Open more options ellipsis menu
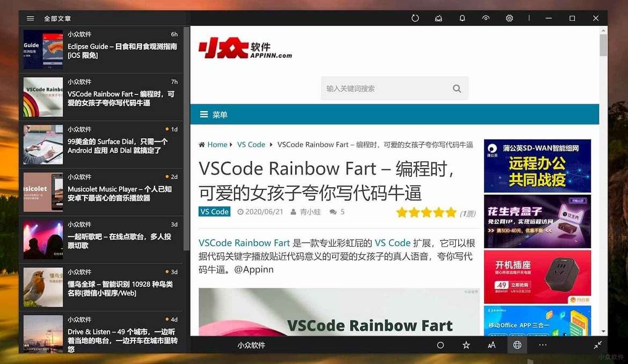This screenshot has width=628, height=364. 543,345
